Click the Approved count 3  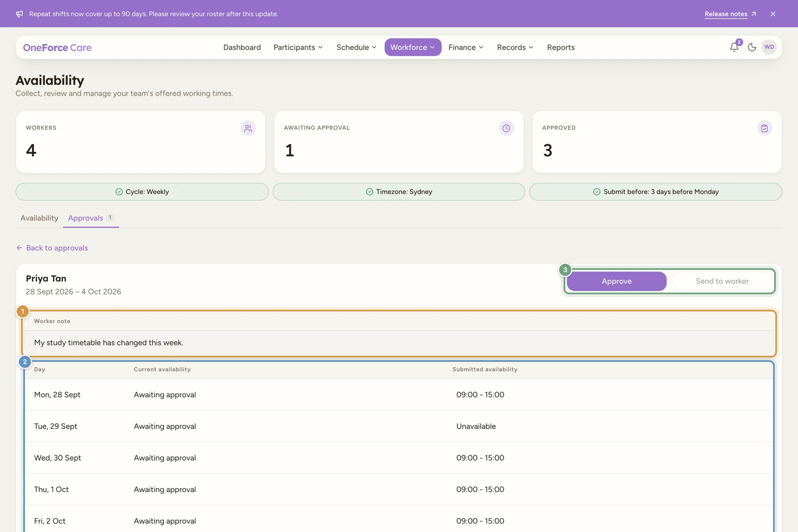tap(548, 150)
